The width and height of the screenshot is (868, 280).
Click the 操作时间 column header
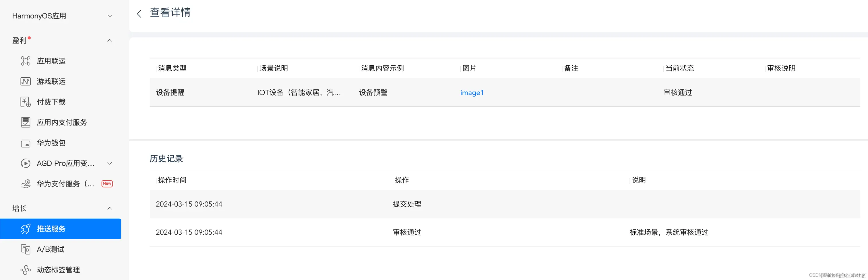click(172, 180)
